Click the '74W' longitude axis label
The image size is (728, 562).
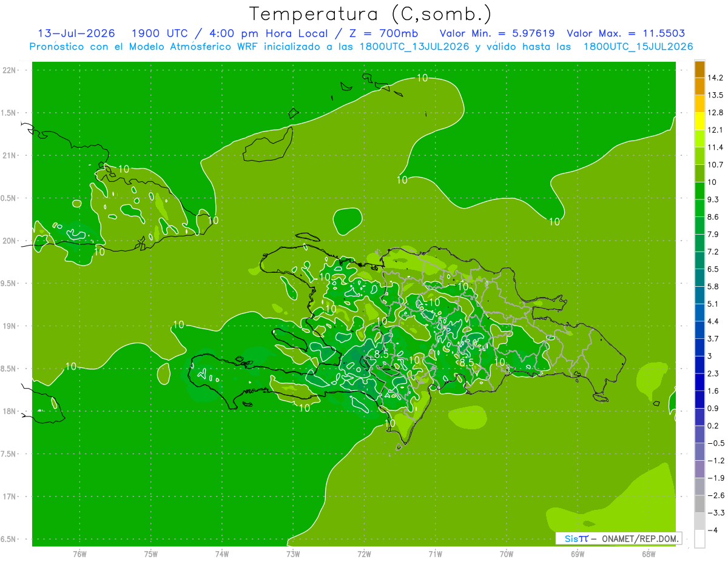click(222, 554)
